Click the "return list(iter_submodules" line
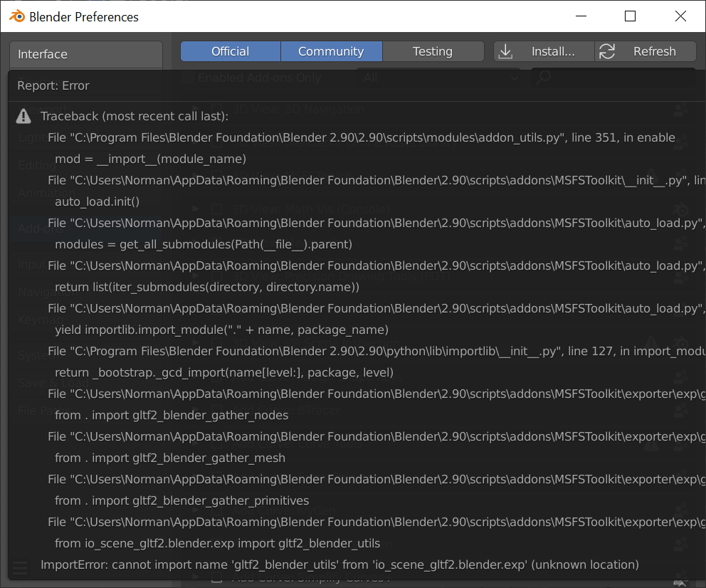The width and height of the screenshot is (706, 588). point(207,288)
